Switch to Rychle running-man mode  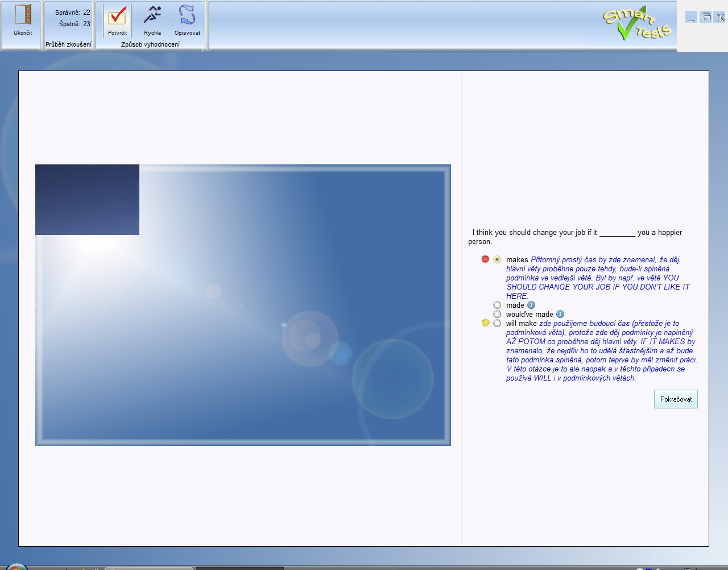(x=152, y=15)
